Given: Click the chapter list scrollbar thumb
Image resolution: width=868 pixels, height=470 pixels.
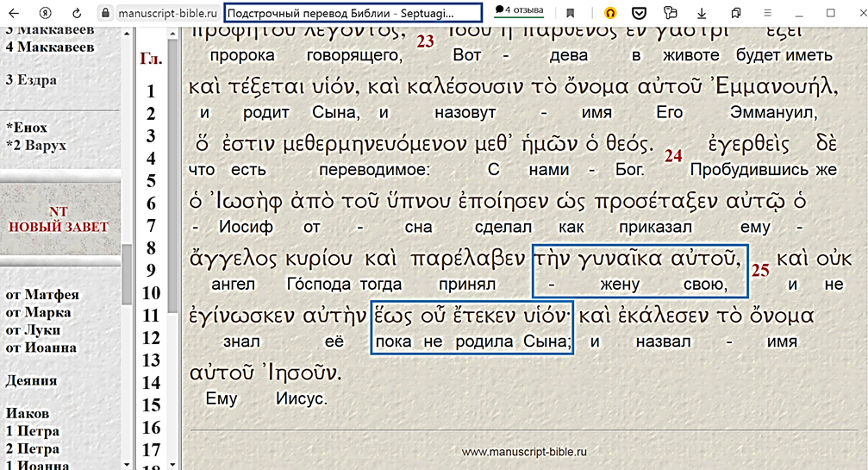Looking at the screenshot, I should (172, 176).
